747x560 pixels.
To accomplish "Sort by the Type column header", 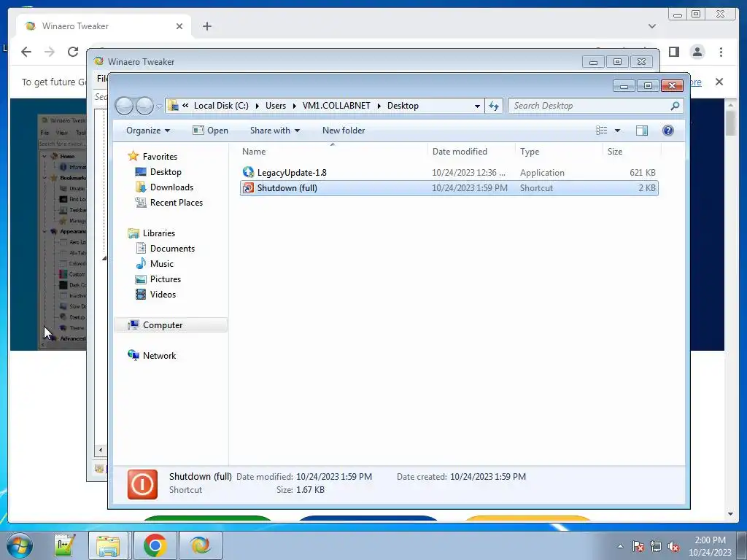I will pos(559,152).
